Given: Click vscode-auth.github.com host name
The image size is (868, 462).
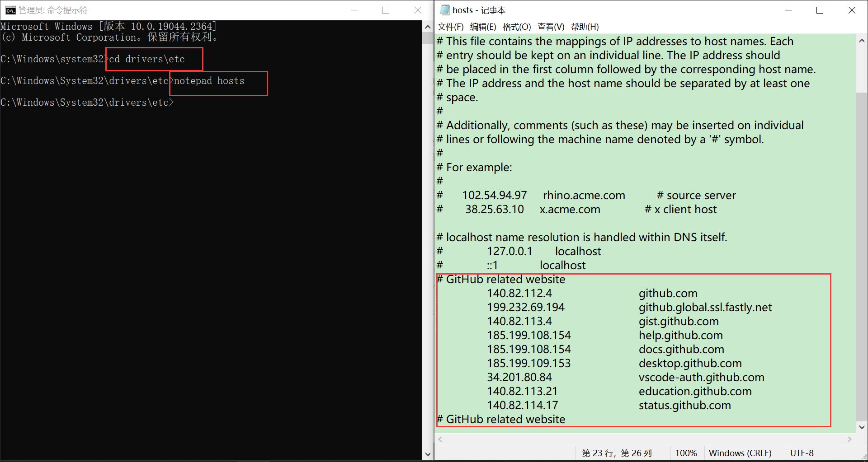Looking at the screenshot, I should coord(702,378).
